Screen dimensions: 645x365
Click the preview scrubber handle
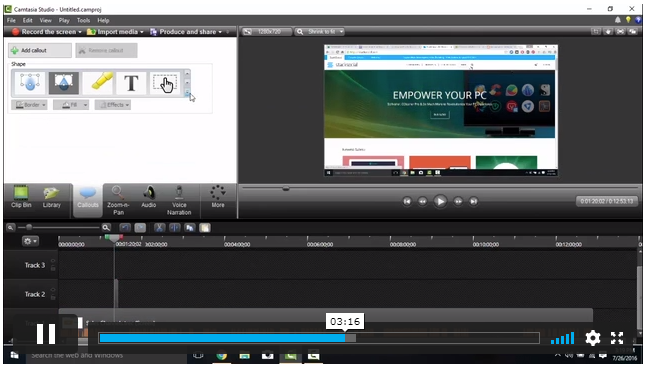click(285, 188)
